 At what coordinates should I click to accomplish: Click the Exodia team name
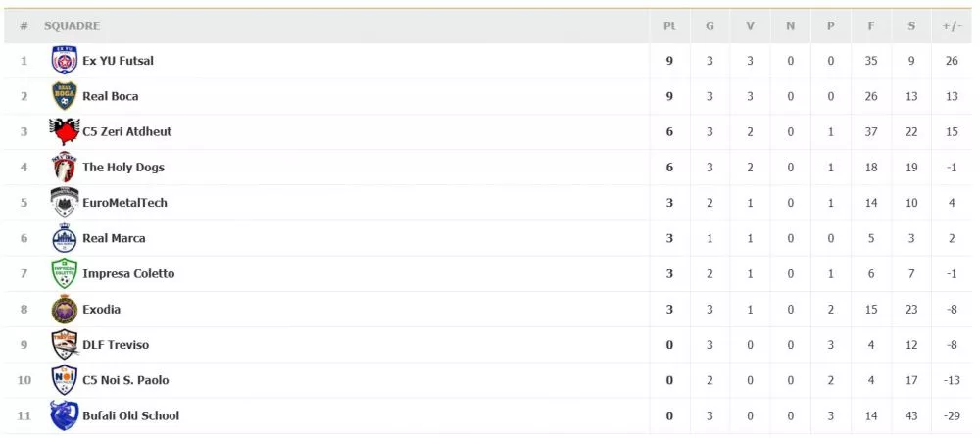[102, 310]
